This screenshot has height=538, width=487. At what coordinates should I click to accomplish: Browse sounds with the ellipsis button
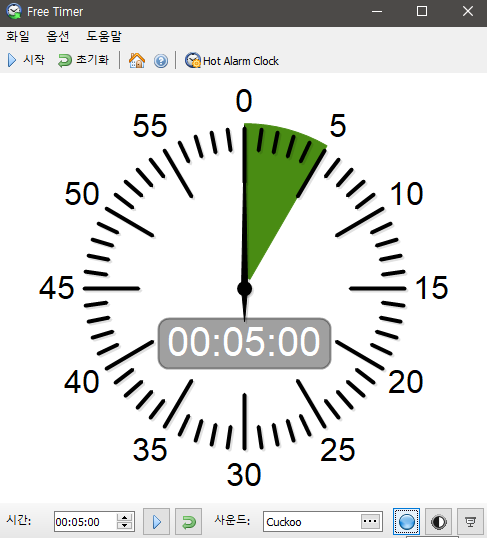pyautogui.click(x=370, y=521)
